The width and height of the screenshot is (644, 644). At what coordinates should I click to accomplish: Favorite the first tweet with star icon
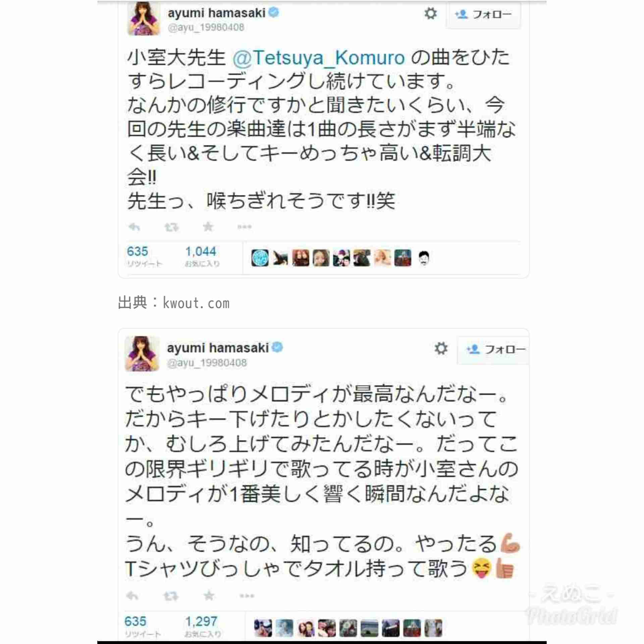[208, 227]
